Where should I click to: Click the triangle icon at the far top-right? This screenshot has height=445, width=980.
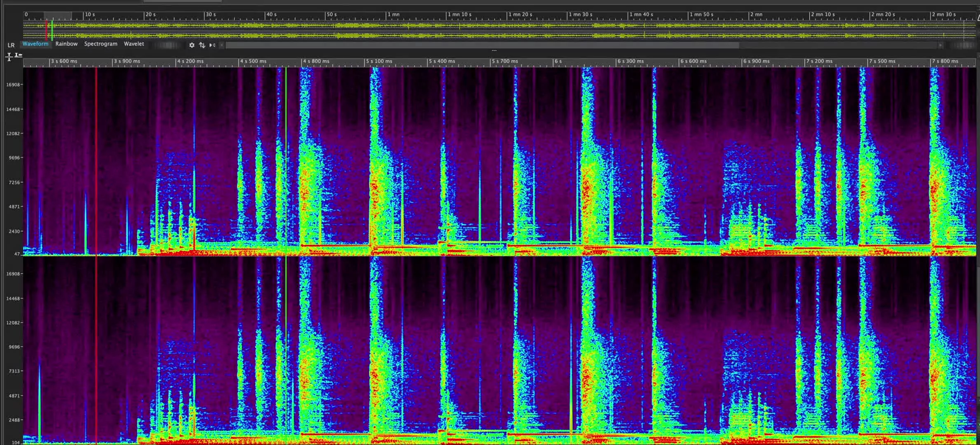(977, 19)
